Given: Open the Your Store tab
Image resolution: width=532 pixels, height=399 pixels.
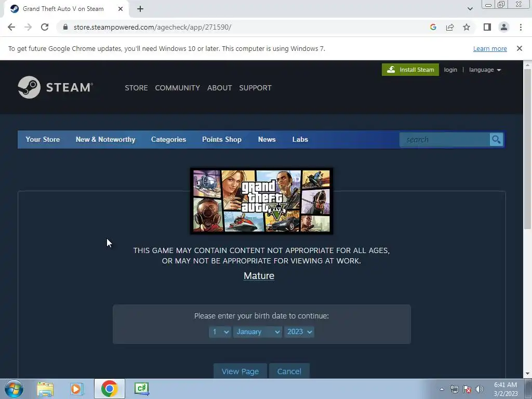Looking at the screenshot, I should 43,139.
